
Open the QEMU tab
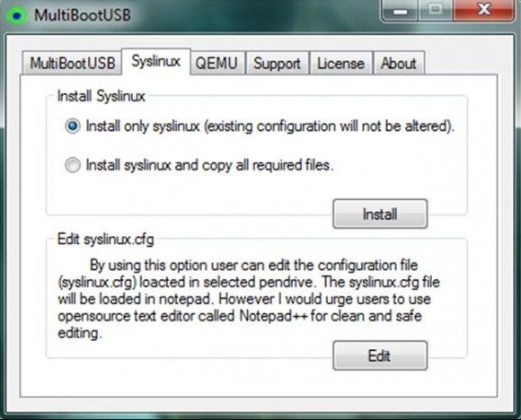(x=216, y=63)
